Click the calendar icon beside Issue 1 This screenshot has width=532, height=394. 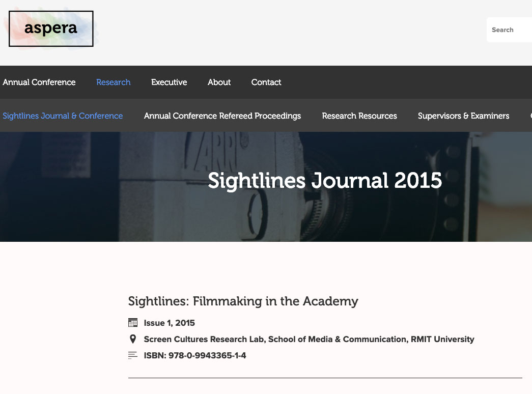(x=133, y=323)
